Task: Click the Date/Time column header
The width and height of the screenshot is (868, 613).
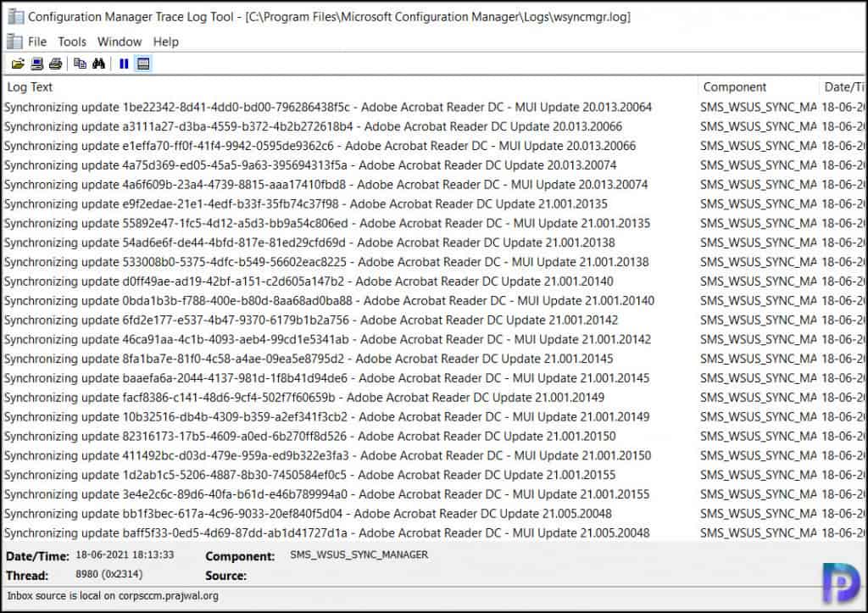Action: coord(843,87)
